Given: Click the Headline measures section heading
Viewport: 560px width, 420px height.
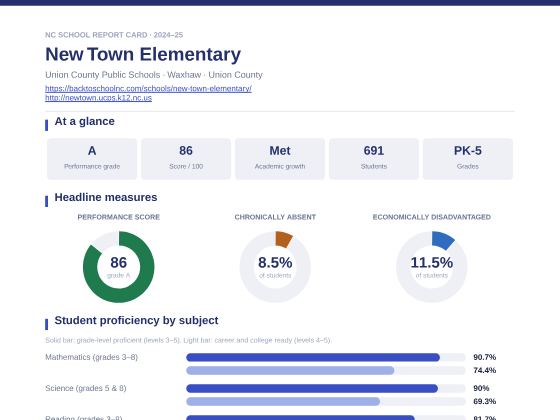Looking at the screenshot, I should pyautogui.click(x=106, y=198).
